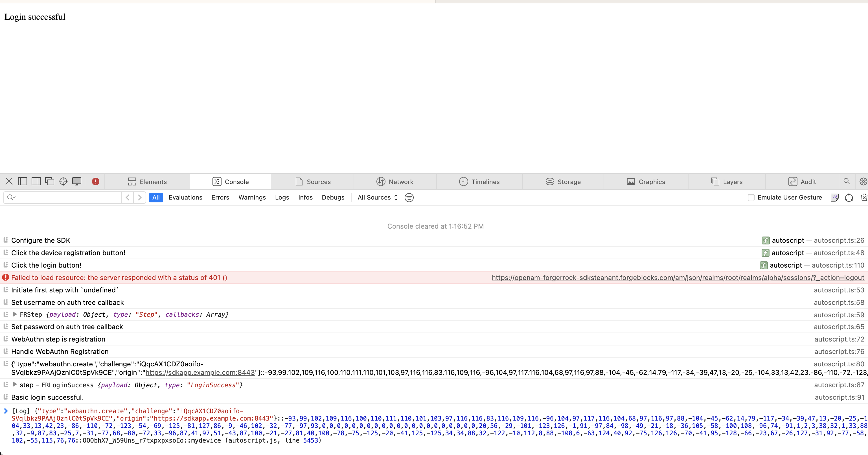Open All Sources dropdown
The width and height of the screenshot is (868, 455).
(377, 198)
